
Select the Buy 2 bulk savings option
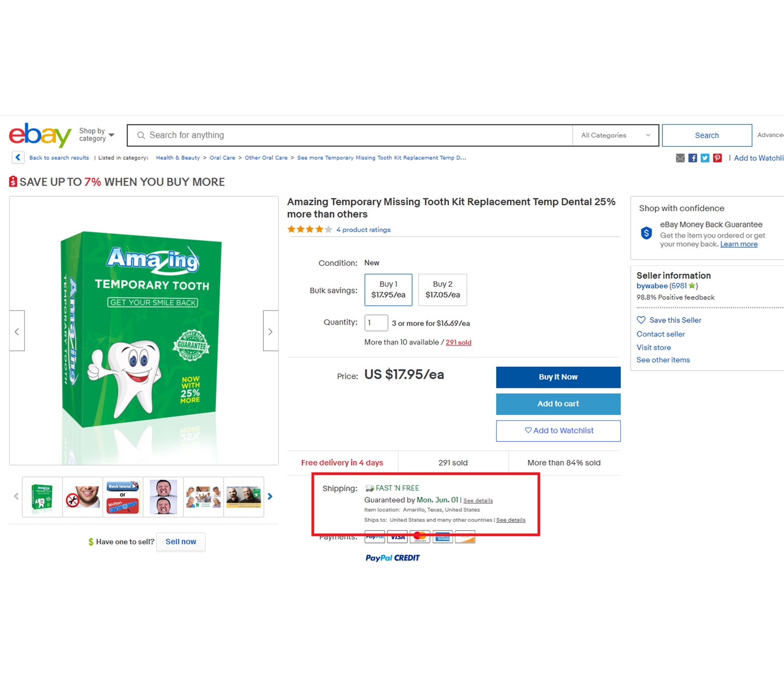pos(443,290)
